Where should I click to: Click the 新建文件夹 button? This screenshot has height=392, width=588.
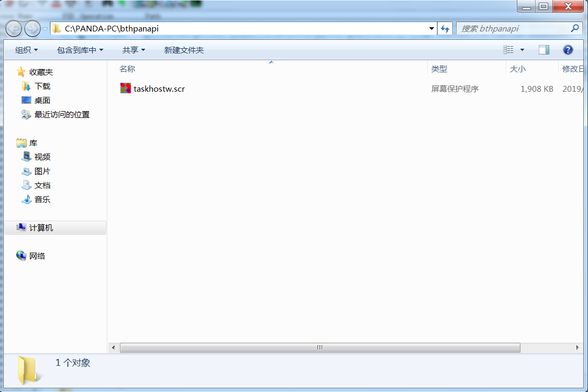(184, 50)
